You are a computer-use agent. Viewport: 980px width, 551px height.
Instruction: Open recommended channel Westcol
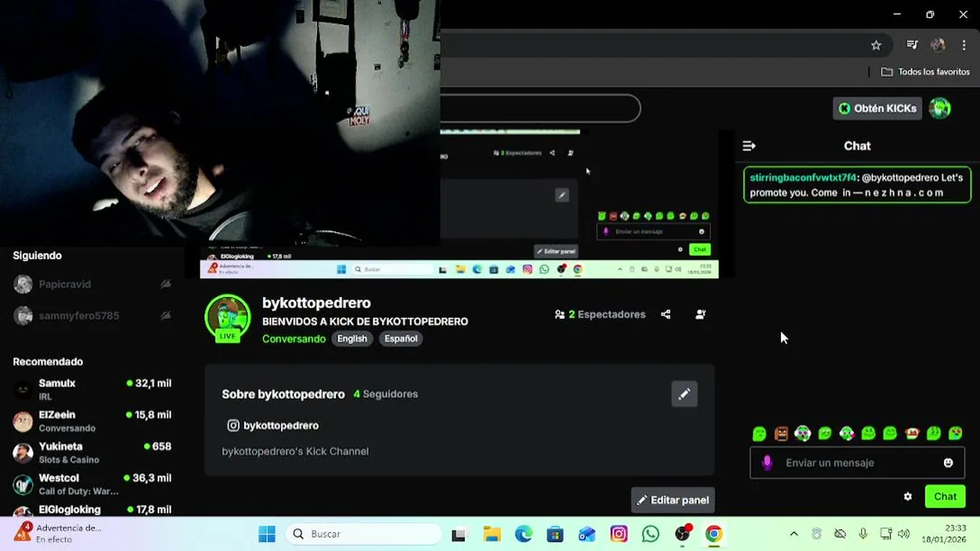tap(92, 484)
